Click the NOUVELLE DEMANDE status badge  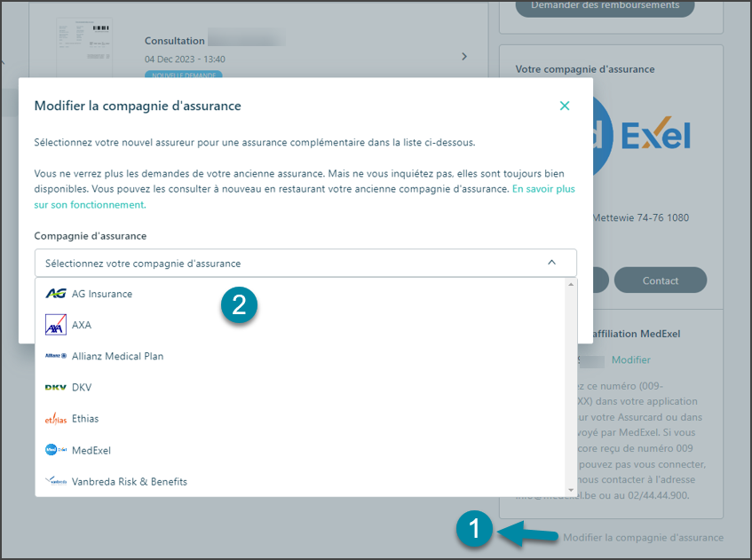click(x=184, y=75)
